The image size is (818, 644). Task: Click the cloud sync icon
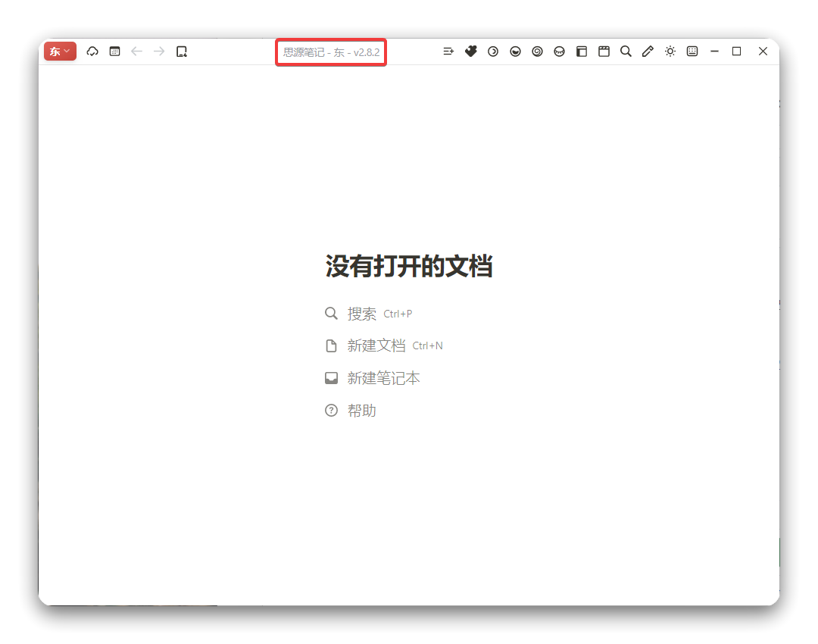coord(92,52)
